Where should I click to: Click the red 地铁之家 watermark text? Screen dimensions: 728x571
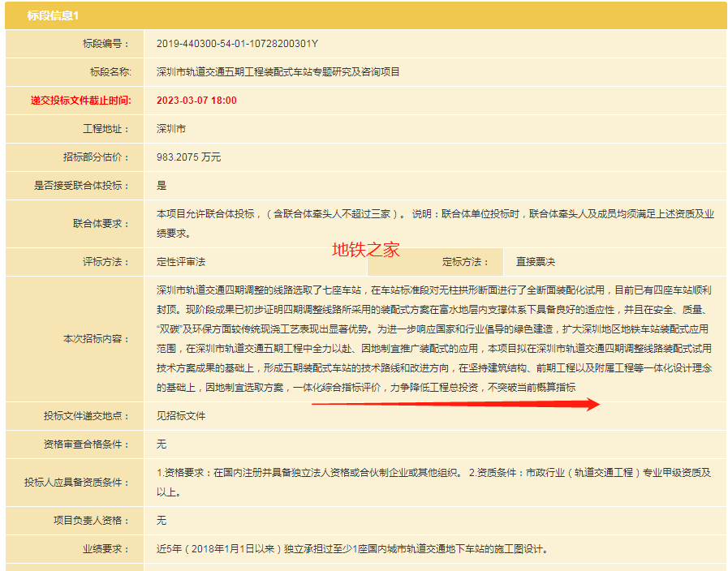tap(365, 250)
